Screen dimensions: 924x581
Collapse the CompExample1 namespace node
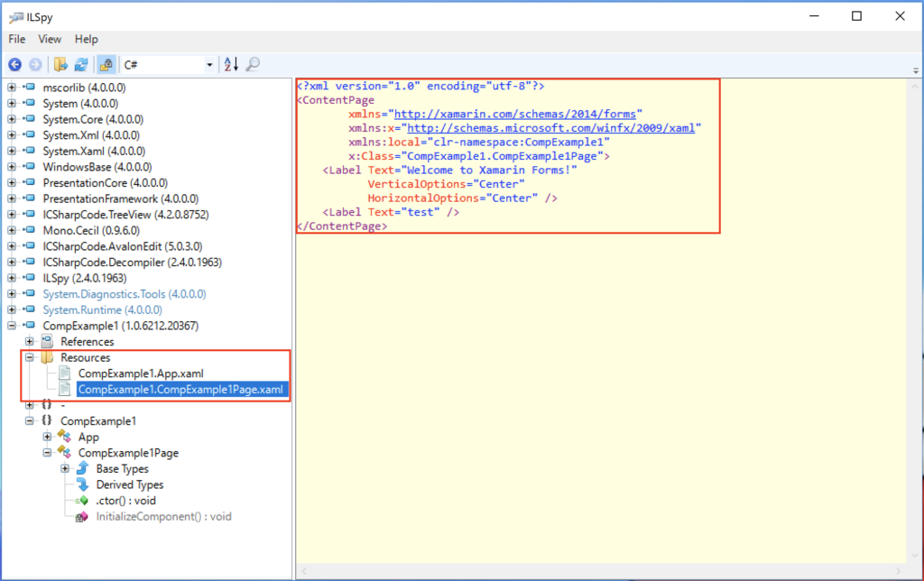(x=29, y=420)
